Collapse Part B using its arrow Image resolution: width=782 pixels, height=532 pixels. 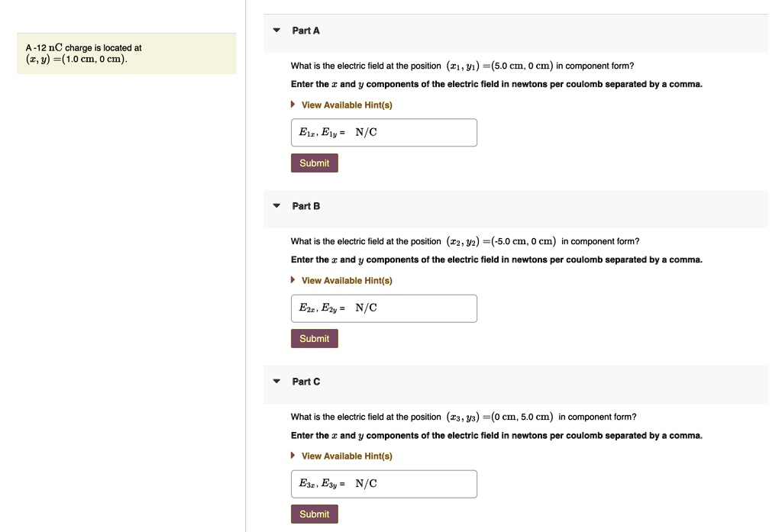click(276, 206)
